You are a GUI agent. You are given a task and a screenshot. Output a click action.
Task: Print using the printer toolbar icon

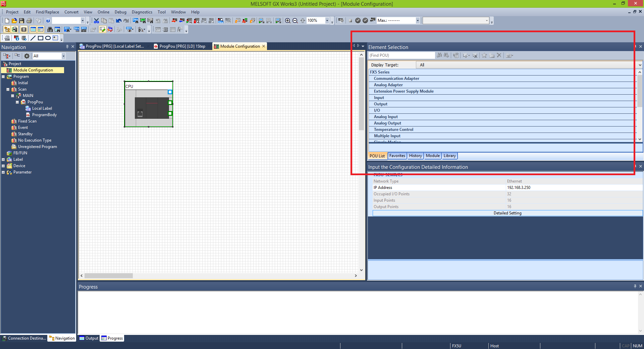(x=29, y=20)
